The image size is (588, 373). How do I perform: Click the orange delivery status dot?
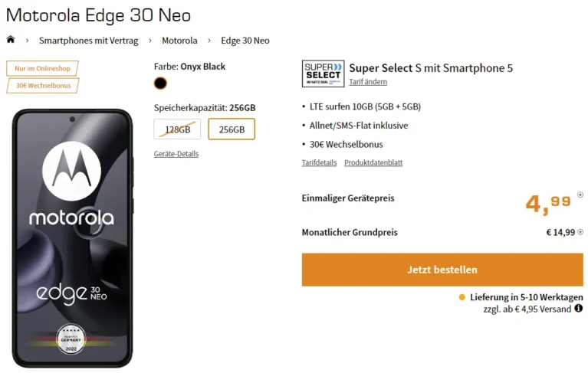[462, 297]
